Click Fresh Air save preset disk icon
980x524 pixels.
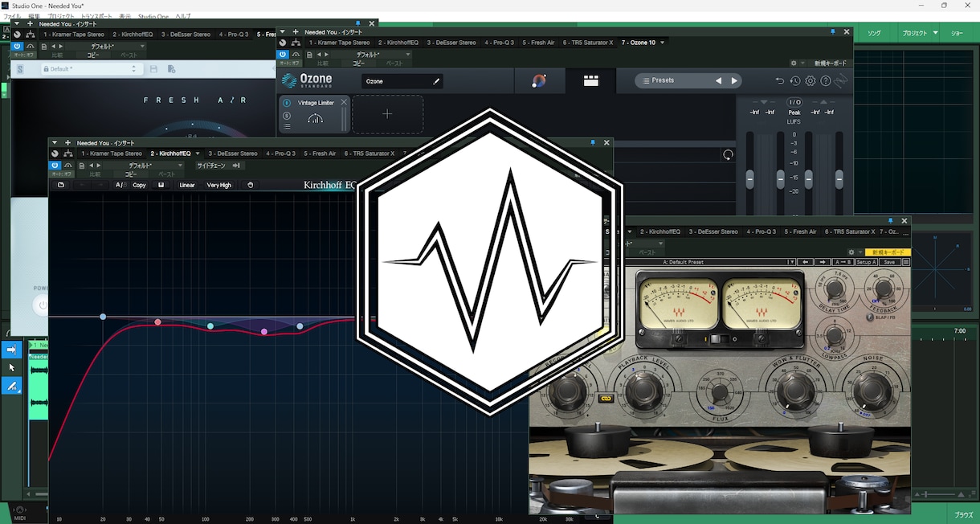(153, 69)
